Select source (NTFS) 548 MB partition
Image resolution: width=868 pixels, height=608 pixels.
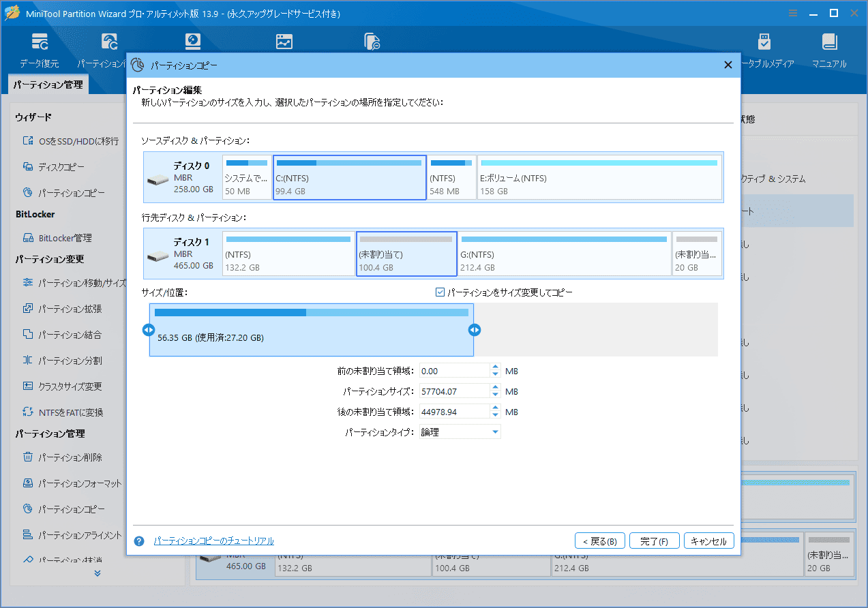(x=451, y=177)
